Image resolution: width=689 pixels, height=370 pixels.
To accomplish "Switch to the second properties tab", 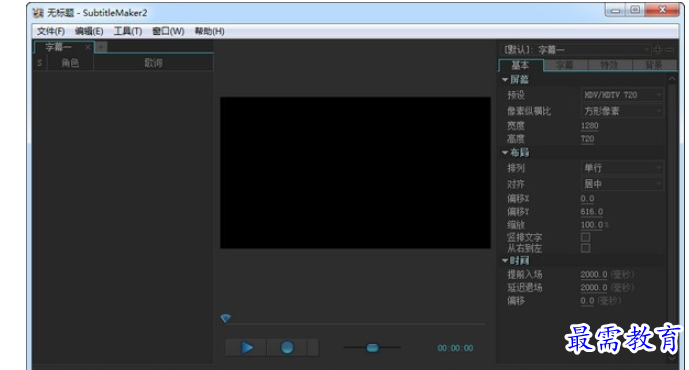I will pyautogui.click(x=565, y=65).
